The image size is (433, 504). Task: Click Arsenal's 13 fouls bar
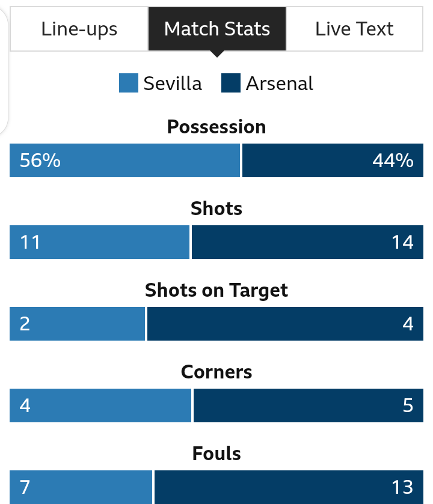289,487
